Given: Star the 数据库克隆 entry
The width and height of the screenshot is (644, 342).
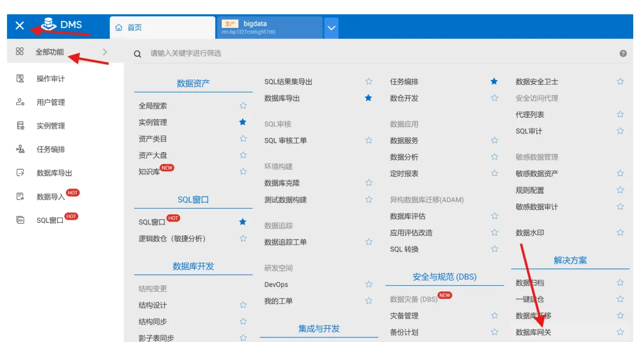Looking at the screenshot, I should pyautogui.click(x=369, y=182).
